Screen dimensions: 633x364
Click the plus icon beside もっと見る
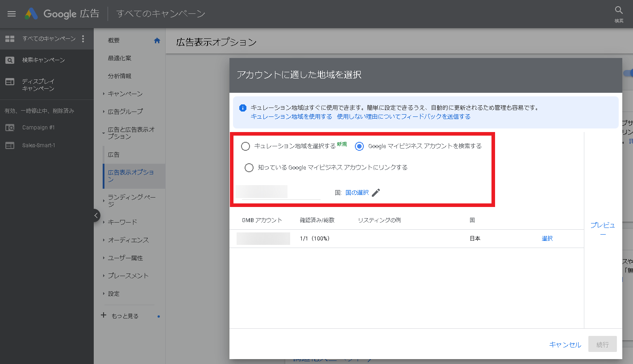(x=104, y=315)
